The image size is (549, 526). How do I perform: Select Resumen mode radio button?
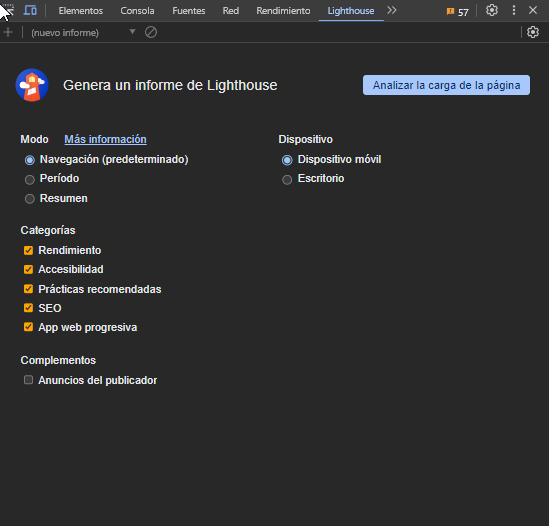pos(30,199)
